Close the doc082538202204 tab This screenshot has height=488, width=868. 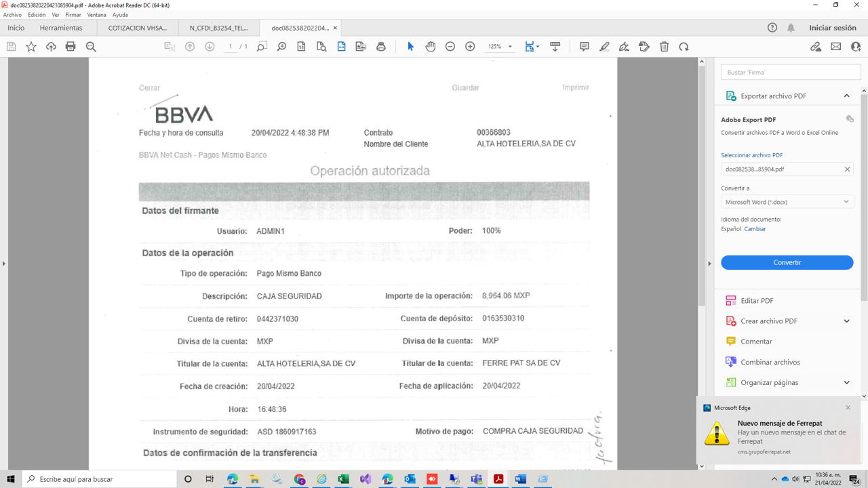coord(335,28)
